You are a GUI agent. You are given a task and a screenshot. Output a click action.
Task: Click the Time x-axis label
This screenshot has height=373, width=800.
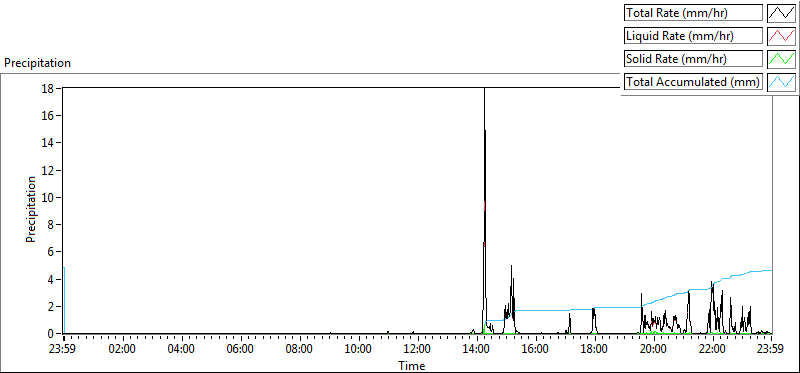point(412,365)
